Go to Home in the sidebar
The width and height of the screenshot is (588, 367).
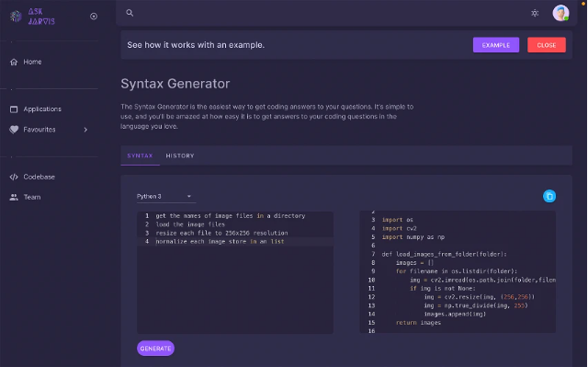[x=33, y=62]
